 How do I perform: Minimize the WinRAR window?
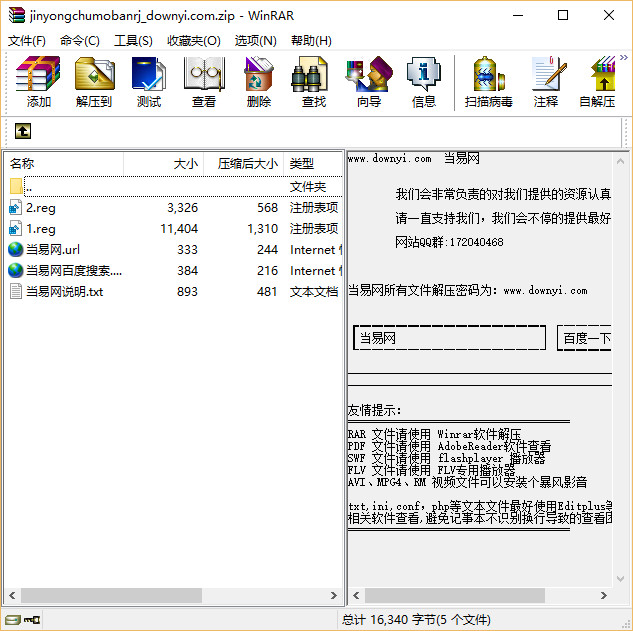[x=518, y=16]
